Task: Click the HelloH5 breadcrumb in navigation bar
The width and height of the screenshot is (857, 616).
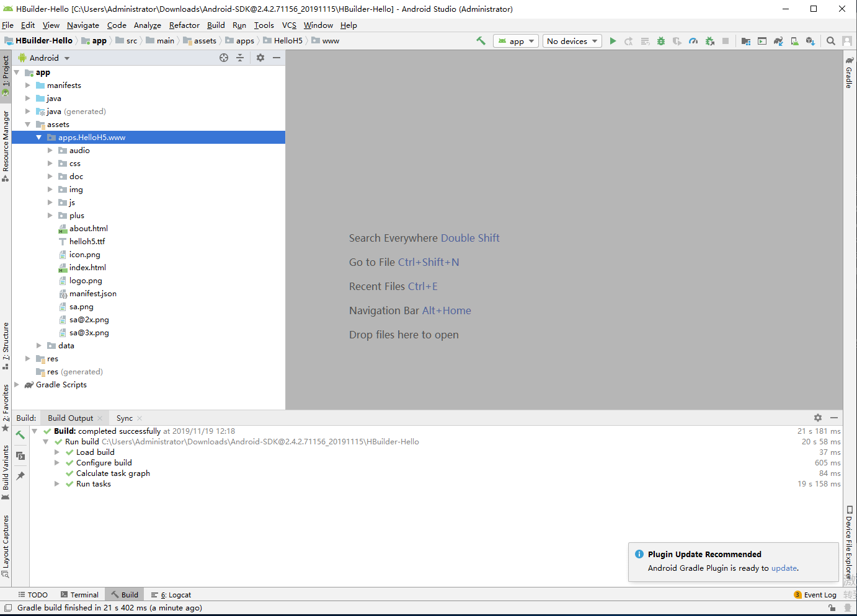Action: tap(283, 41)
